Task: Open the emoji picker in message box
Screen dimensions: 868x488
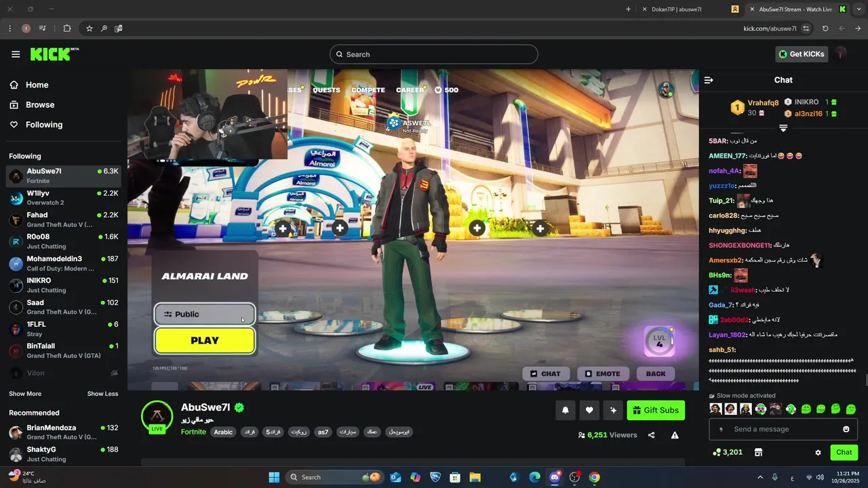Action: pyautogui.click(x=846, y=429)
